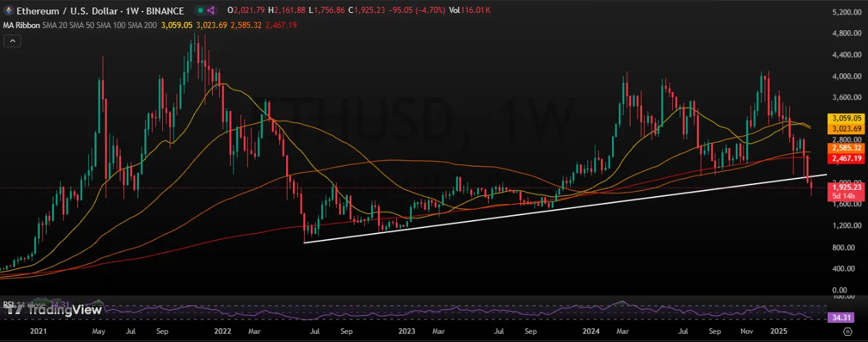Viewport: 868px width, 342px height.
Task: Click the yellow 3,059.05 price axis tag
Action: tap(845, 118)
